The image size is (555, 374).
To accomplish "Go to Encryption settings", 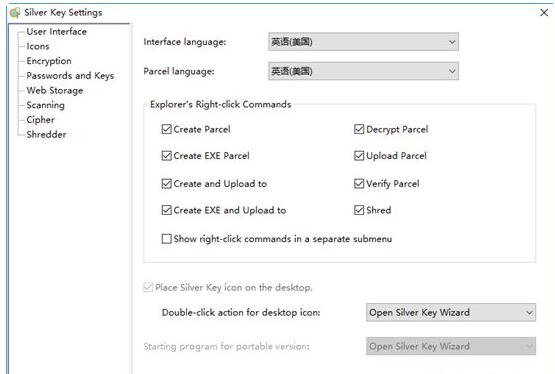I will [x=49, y=61].
